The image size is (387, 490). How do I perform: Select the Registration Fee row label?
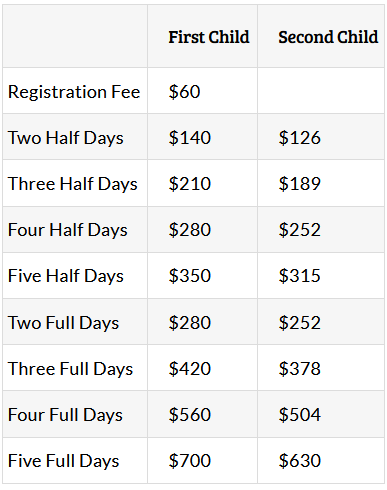pos(74,92)
